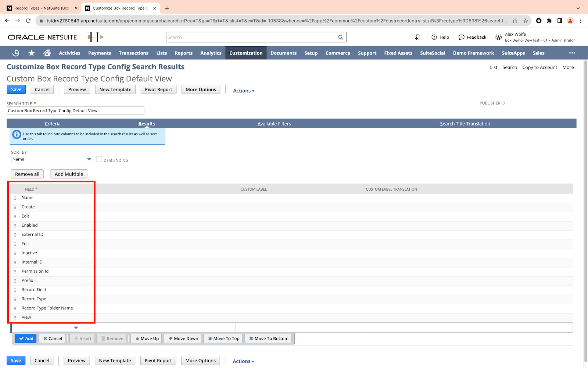Open the Help question mark icon
588x368 pixels.
coord(434,37)
